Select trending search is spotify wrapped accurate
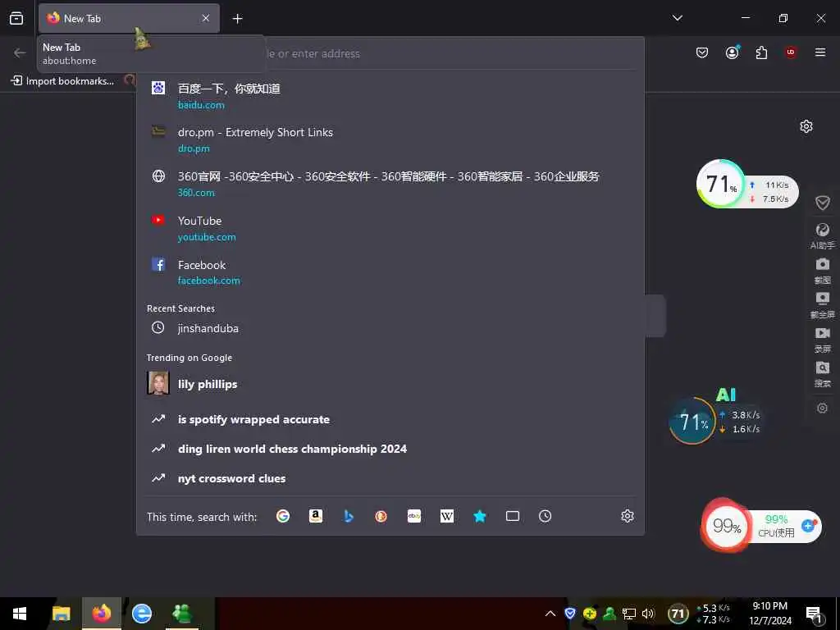This screenshot has height=630, width=840. pyautogui.click(x=390, y=419)
